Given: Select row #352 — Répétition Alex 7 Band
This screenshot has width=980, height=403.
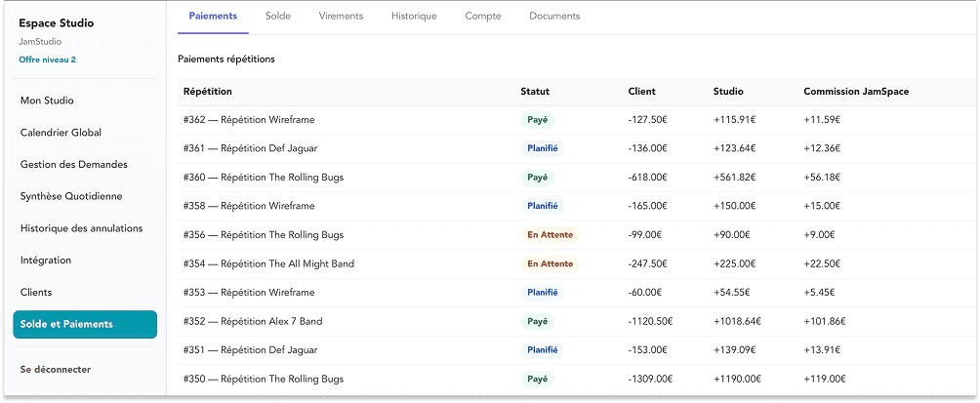Looking at the screenshot, I should click(x=578, y=321).
